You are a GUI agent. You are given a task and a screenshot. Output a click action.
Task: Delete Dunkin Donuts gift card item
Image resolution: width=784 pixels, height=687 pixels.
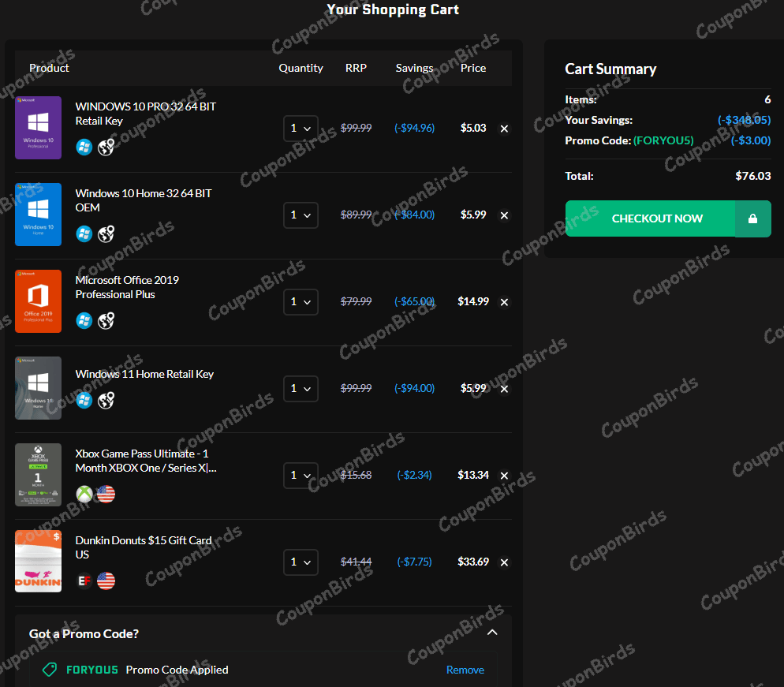pyautogui.click(x=504, y=562)
